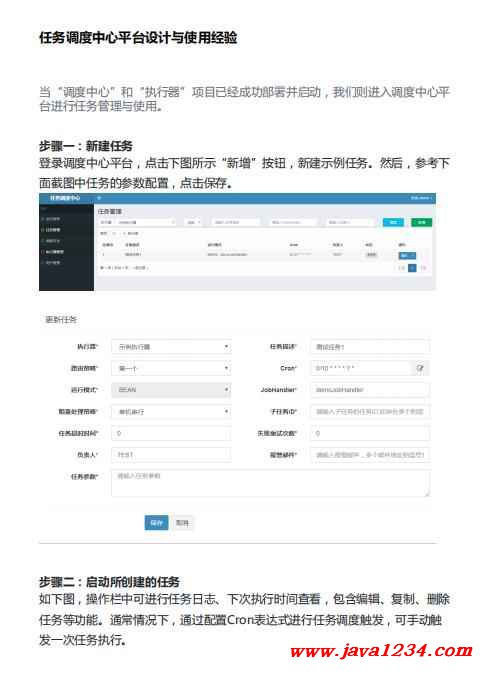Expand the 运行模式 BEAN dropdown

(171, 390)
